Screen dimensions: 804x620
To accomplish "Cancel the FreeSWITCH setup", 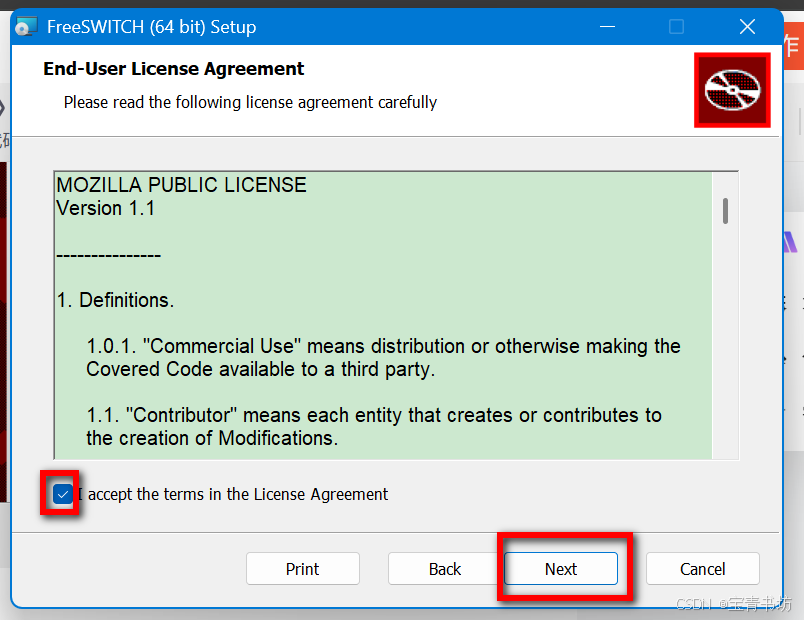I will 702,569.
